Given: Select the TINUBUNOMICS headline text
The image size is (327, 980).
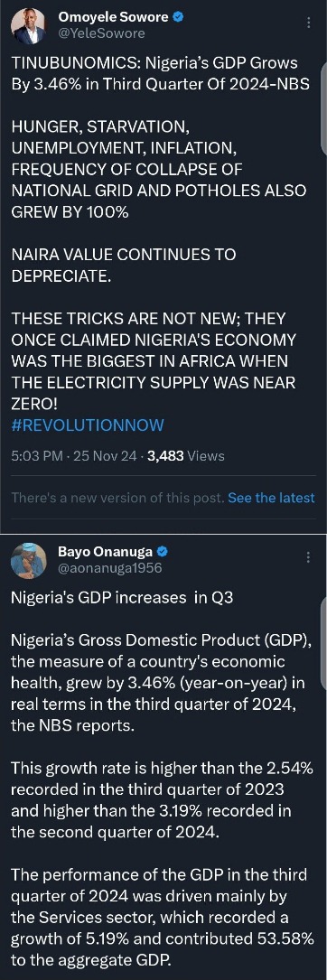Looking at the screenshot, I should 161,73.
